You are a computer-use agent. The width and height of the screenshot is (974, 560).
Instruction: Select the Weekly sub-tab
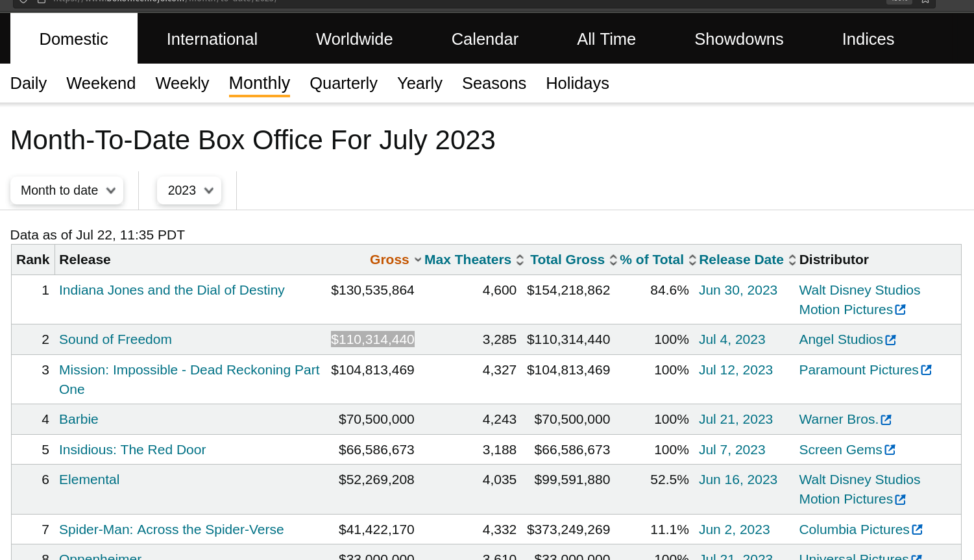[x=182, y=84]
